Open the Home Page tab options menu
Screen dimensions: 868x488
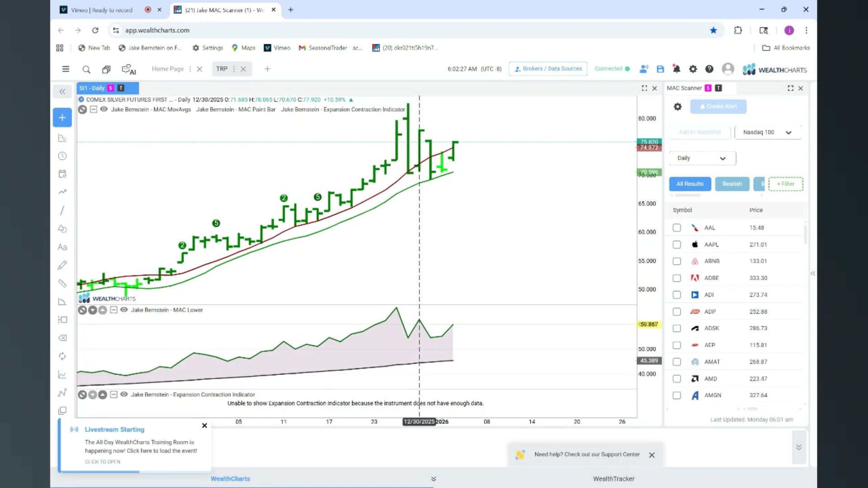coord(190,69)
